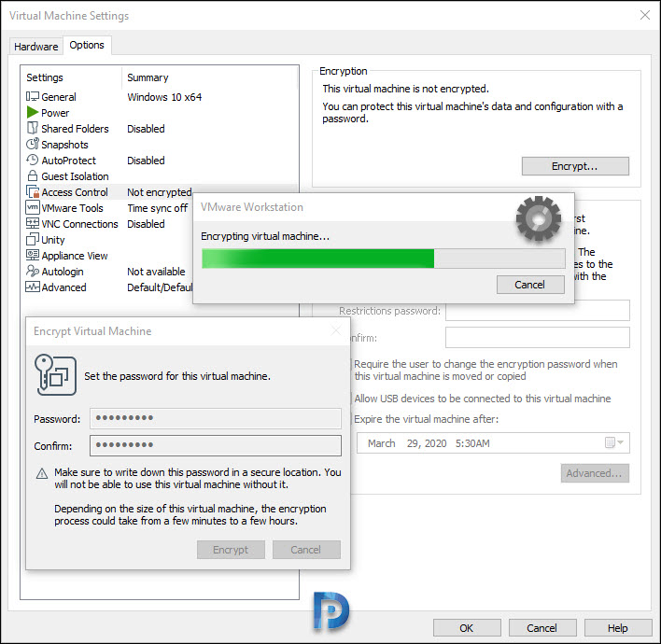Click 'March' in the expiry date
The height and width of the screenshot is (644, 661).
click(x=382, y=443)
